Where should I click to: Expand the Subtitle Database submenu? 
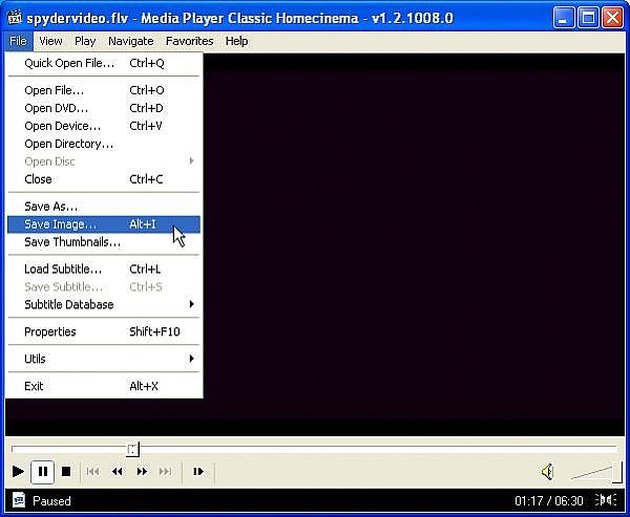[104, 304]
